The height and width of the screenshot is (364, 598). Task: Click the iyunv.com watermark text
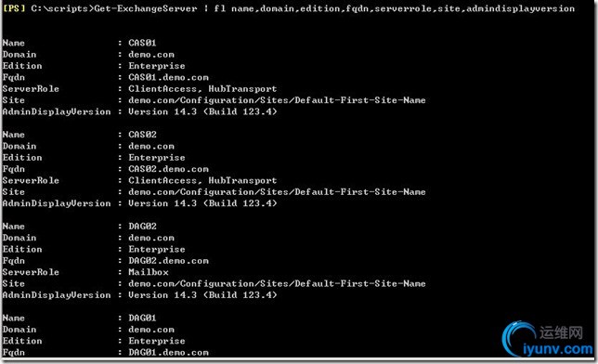point(558,349)
